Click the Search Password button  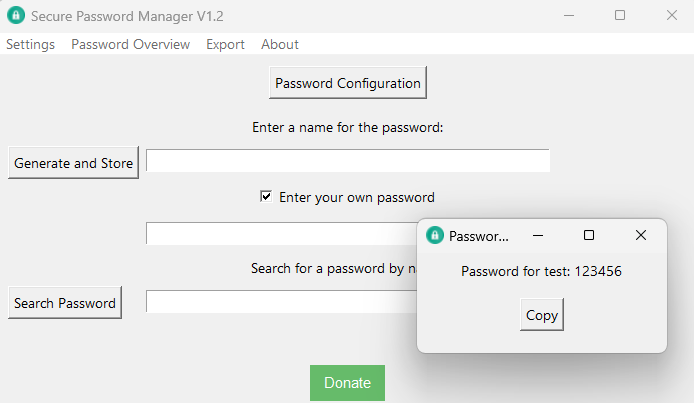point(65,303)
